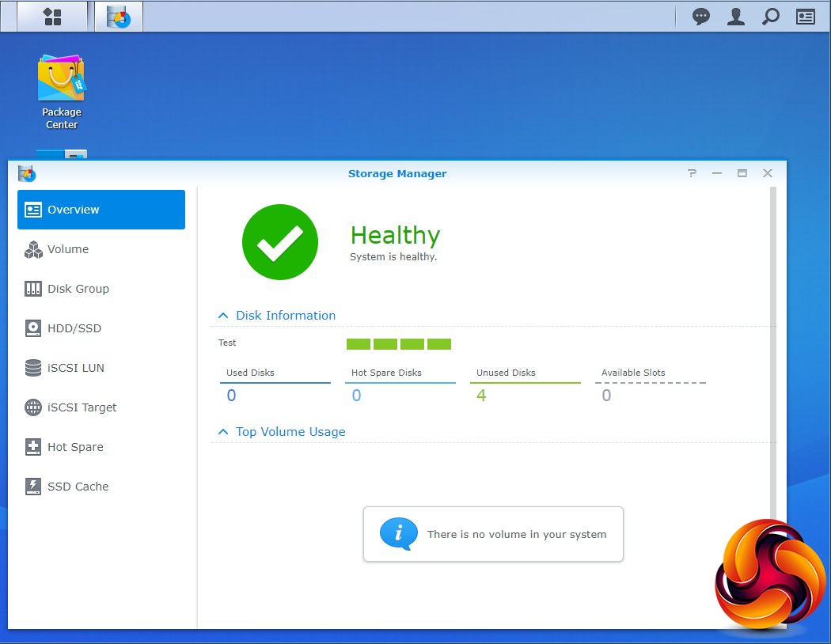The image size is (831, 644).
Task: Click the HDD/SSD drive icon
Action: (33, 328)
